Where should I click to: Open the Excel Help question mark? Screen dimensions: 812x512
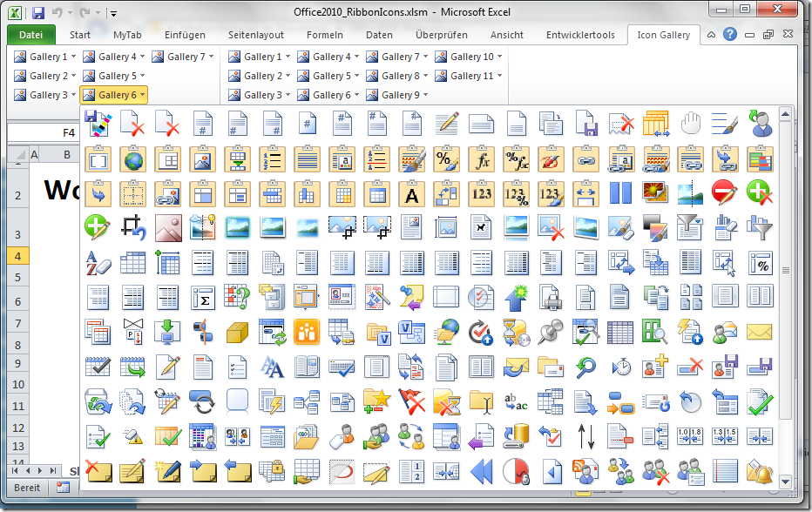730,35
